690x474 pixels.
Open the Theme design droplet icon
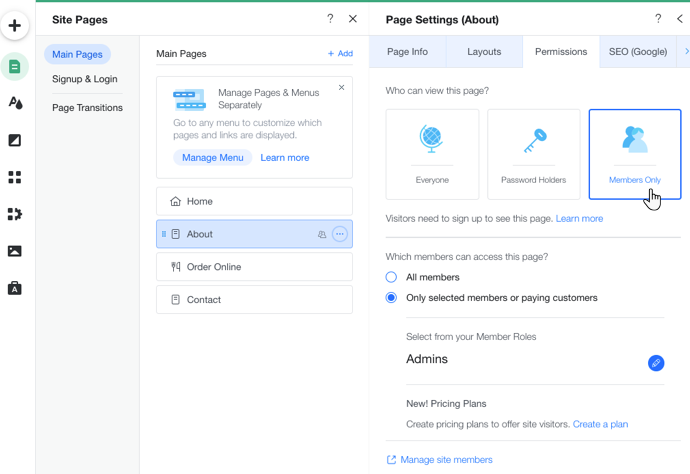coord(14,103)
